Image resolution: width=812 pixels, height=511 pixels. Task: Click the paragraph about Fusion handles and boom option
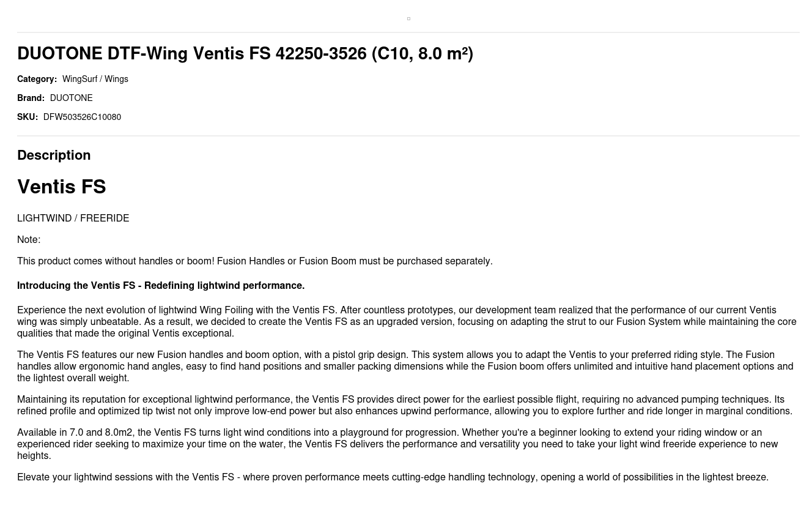(406, 366)
